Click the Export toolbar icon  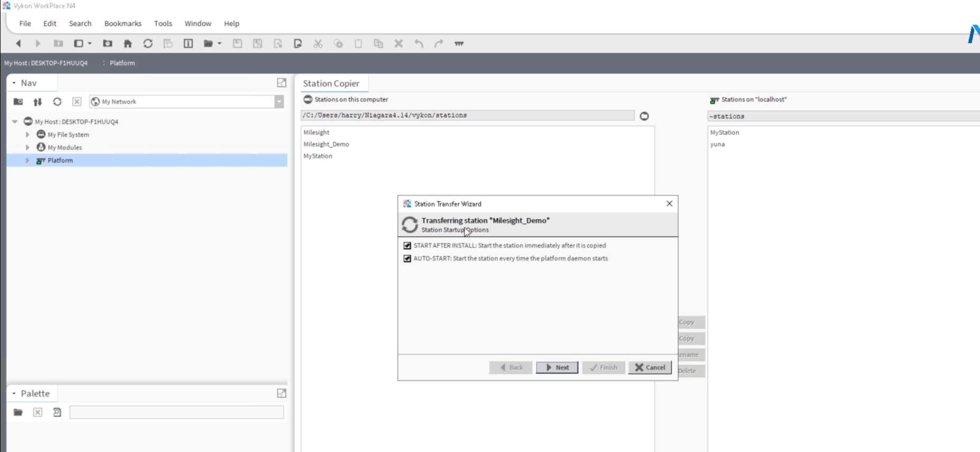point(298,44)
